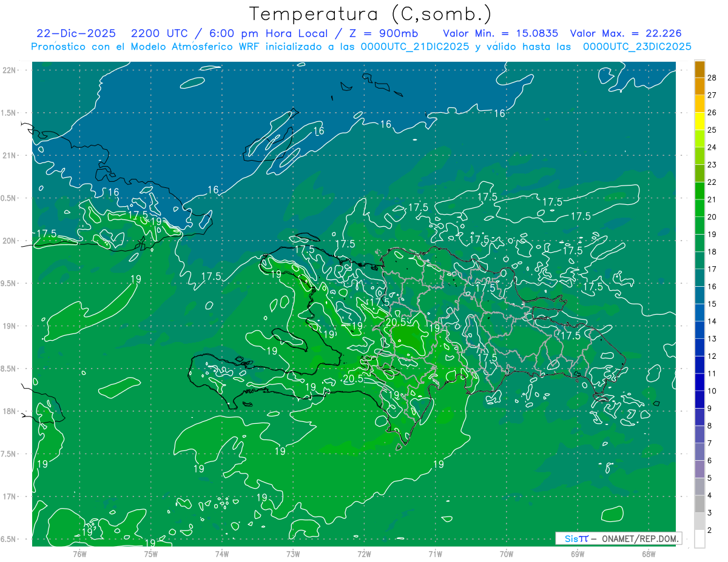
Task: Pick the dark blue color band between 10 and 11
Action: 699,383
